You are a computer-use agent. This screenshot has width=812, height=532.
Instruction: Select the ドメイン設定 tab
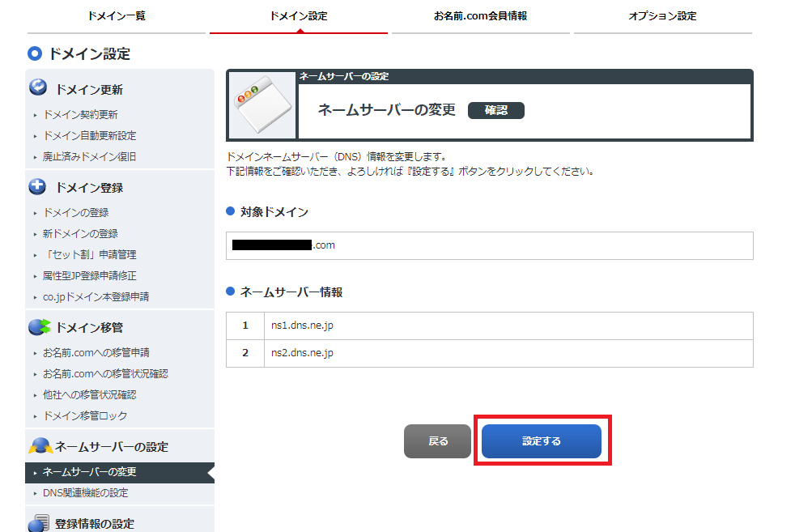tap(298, 15)
